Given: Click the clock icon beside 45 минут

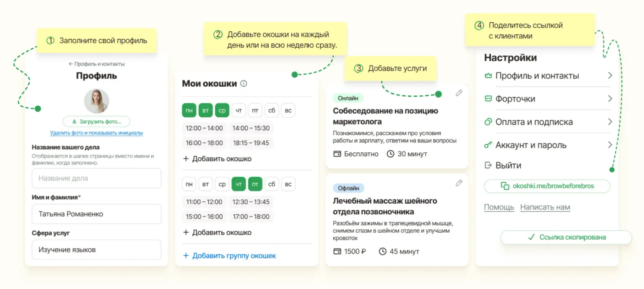Looking at the screenshot, I should point(383,251).
